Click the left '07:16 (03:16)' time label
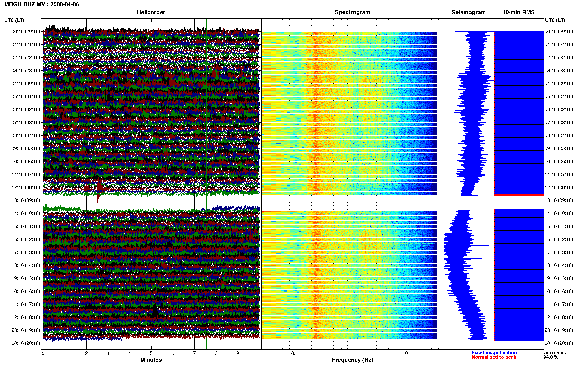The height and width of the screenshot is (368, 588). click(26, 122)
